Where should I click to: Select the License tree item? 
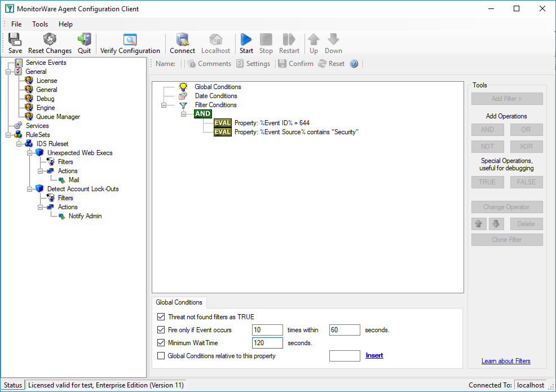pyautogui.click(x=47, y=81)
